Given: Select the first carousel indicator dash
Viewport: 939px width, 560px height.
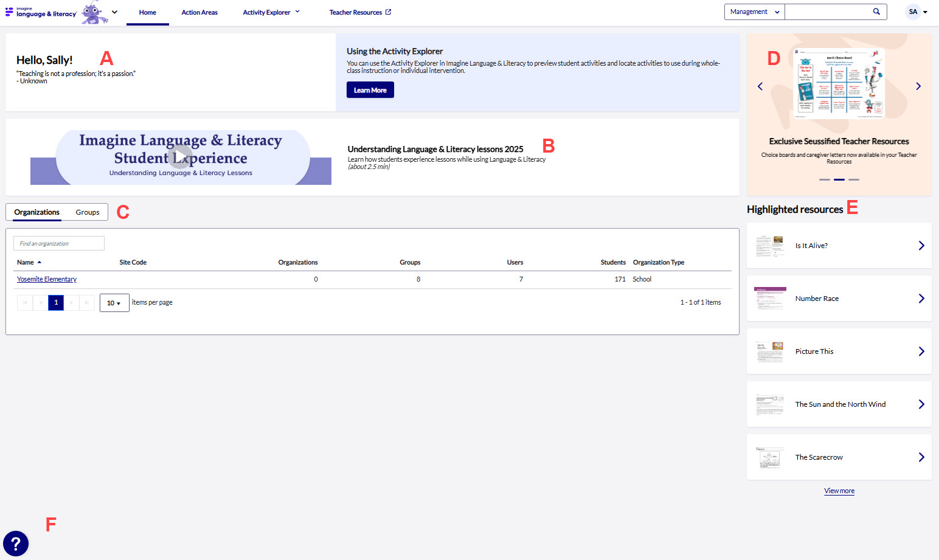Looking at the screenshot, I should coord(825,180).
